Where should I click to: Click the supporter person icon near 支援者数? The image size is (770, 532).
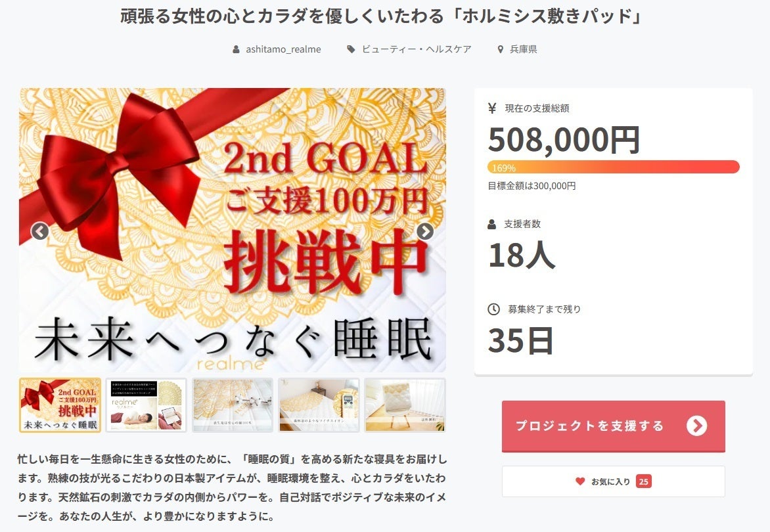point(492,224)
